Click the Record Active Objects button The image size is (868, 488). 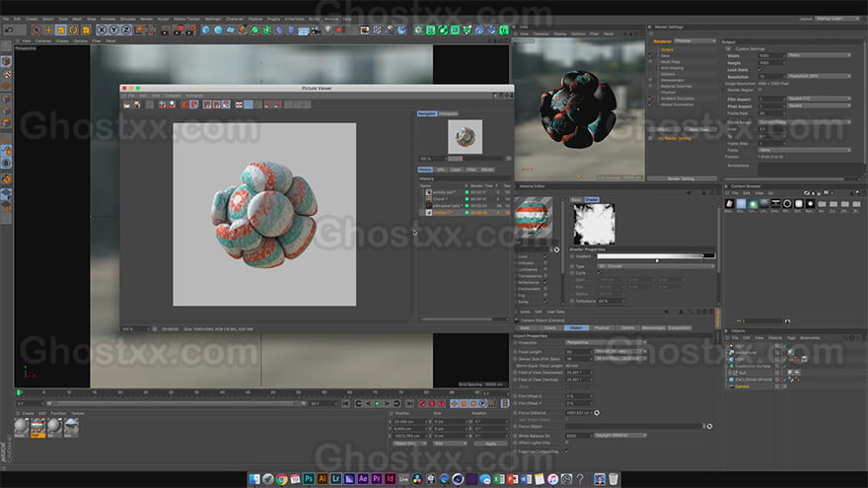422,404
